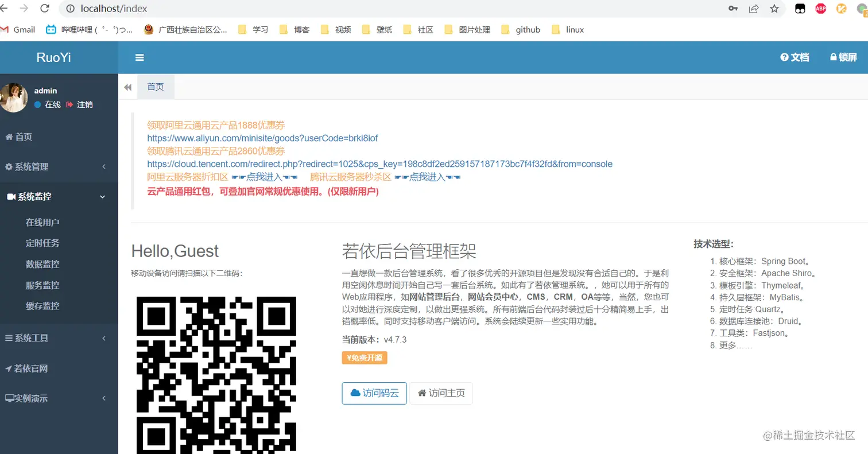This screenshot has width=868, height=454.
Task: Click the ¥免费开源 badge
Action: tap(365, 358)
